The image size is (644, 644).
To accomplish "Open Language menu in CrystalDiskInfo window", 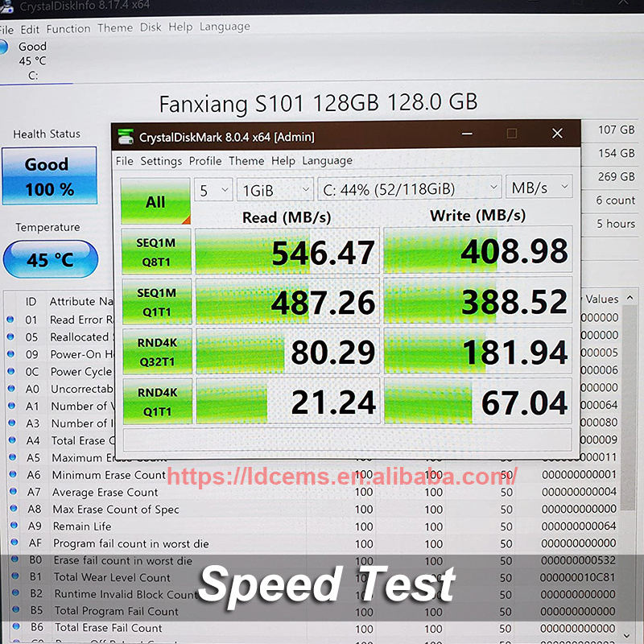I will (x=225, y=27).
